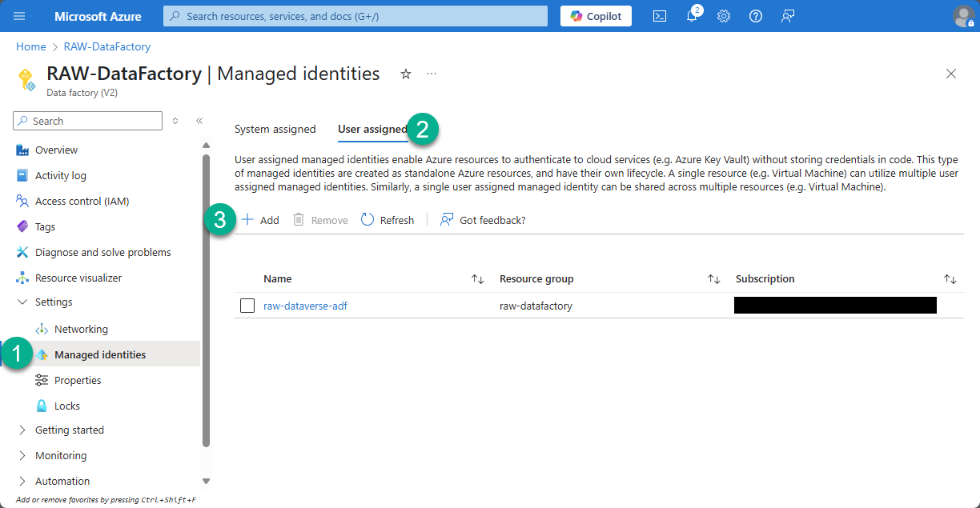Open the notifications bell
This screenshot has width=980, height=508.
pyautogui.click(x=692, y=16)
